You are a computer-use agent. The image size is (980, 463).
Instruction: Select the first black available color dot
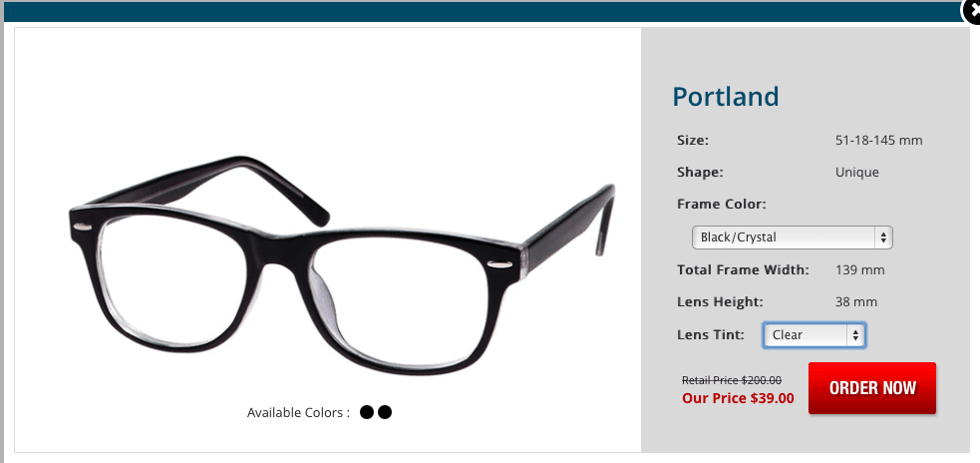[367, 412]
